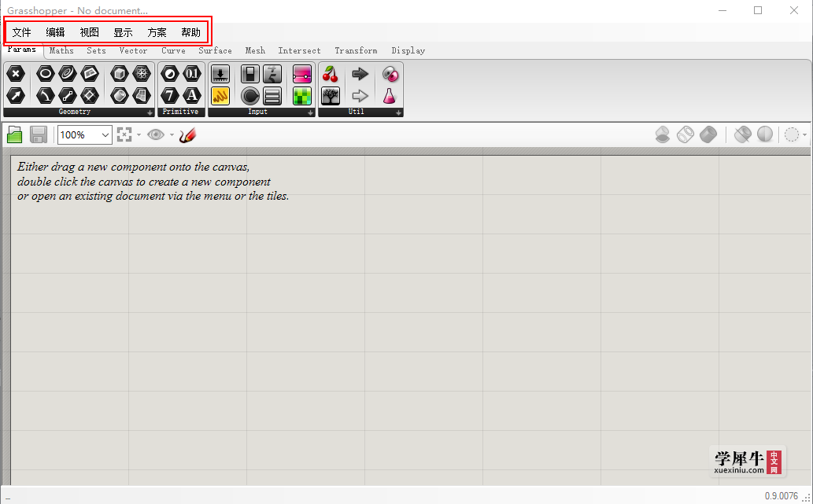Toggle wireframe preview mode
The image size is (813, 504).
[x=685, y=134]
